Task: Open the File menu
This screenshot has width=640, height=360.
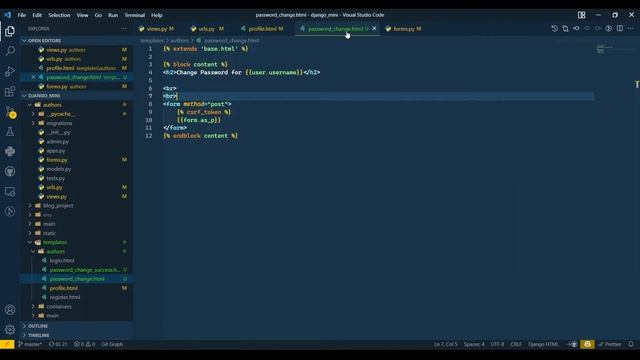Action: pyautogui.click(x=22, y=15)
